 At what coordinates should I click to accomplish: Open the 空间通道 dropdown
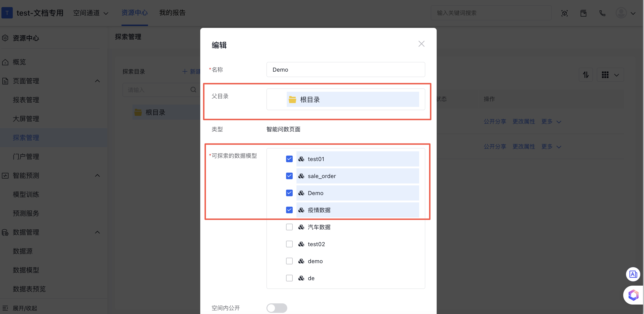pos(91,13)
